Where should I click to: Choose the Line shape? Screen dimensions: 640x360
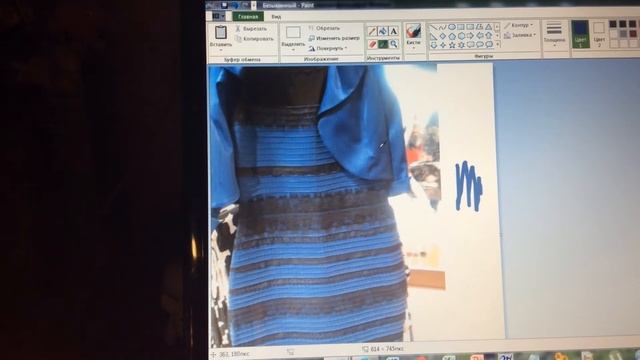point(433,27)
